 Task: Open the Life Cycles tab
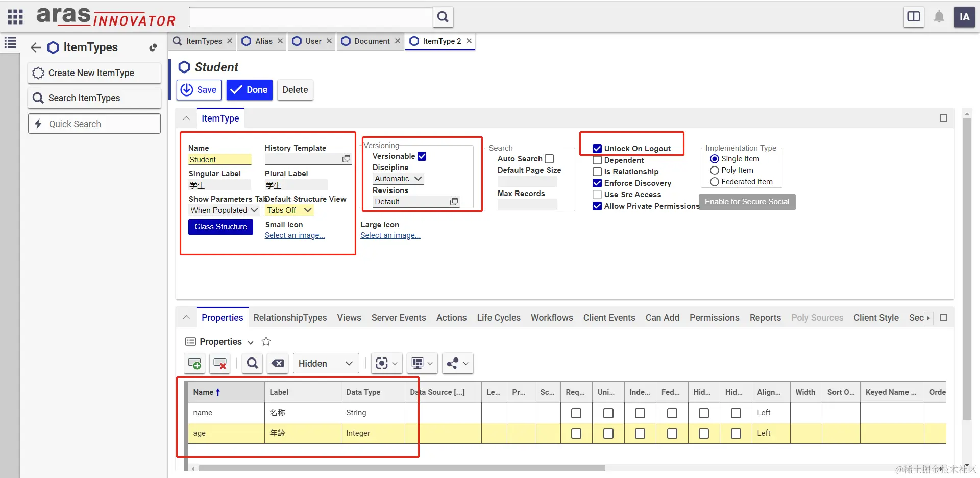pyautogui.click(x=499, y=318)
